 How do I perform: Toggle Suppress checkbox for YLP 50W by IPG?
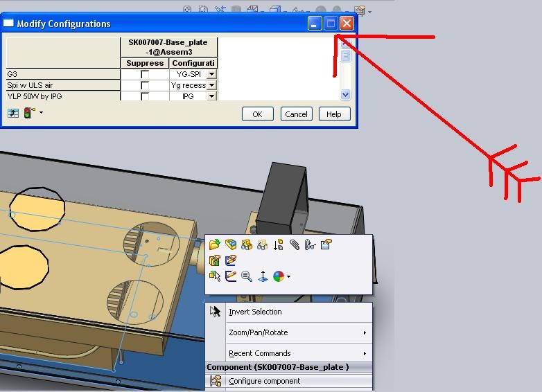pos(145,96)
